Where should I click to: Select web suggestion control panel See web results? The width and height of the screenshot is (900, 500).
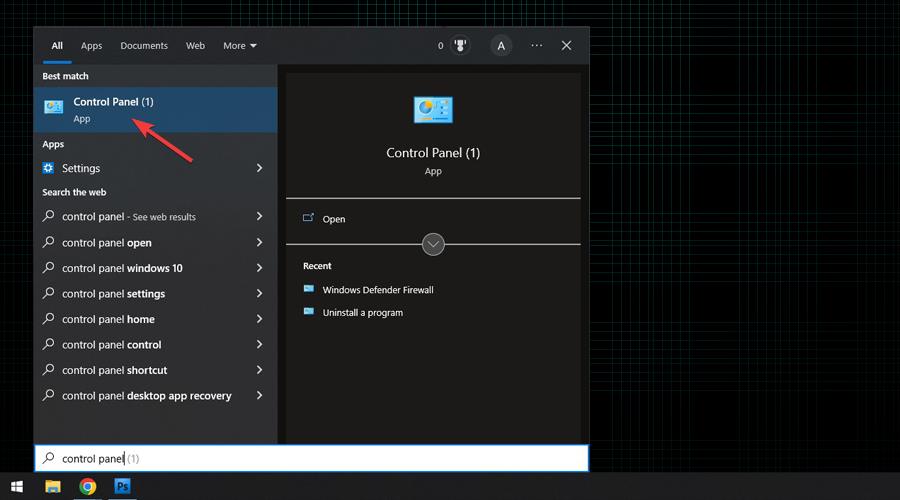(x=129, y=217)
